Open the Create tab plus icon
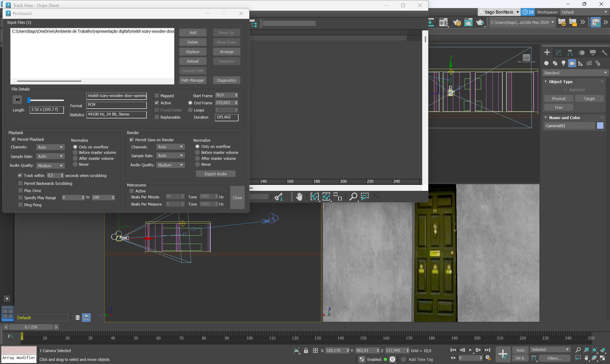 547,52
